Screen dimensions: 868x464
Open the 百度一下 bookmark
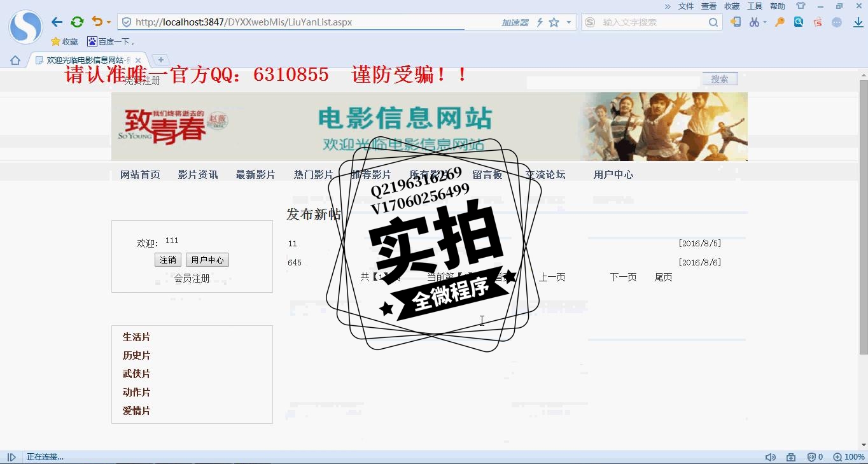[111, 41]
